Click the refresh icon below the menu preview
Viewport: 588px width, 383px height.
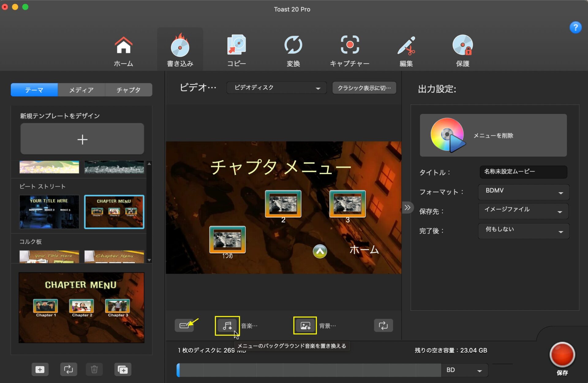coord(383,325)
